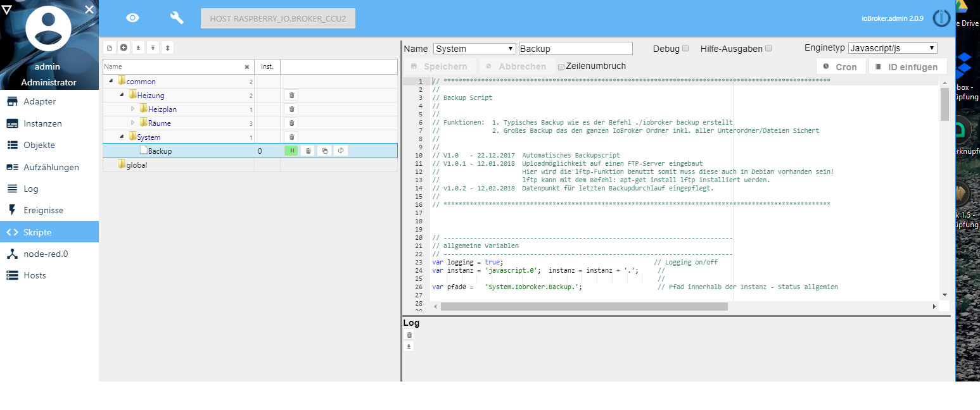Delete the Räume folder using its trash icon

(x=291, y=123)
